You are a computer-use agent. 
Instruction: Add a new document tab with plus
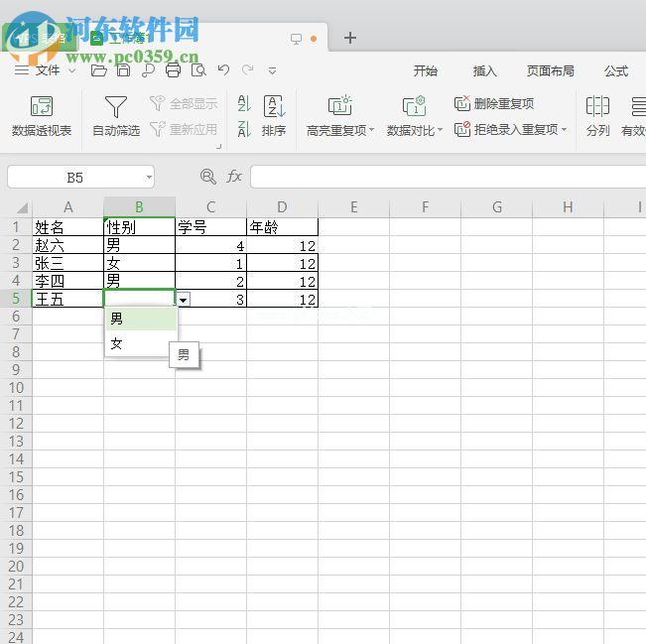click(350, 38)
